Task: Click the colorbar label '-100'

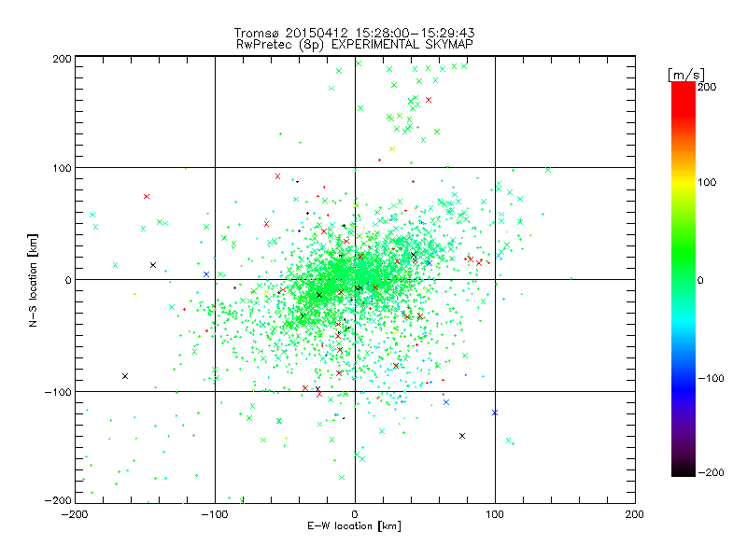Action: pyautogui.click(x=711, y=378)
